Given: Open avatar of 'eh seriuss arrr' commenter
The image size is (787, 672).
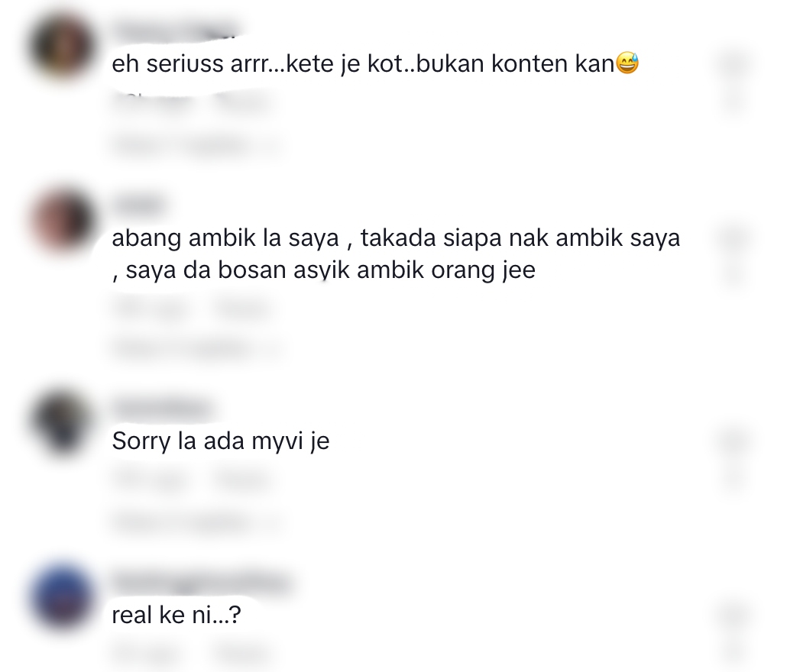Looking at the screenshot, I should pos(62,47).
